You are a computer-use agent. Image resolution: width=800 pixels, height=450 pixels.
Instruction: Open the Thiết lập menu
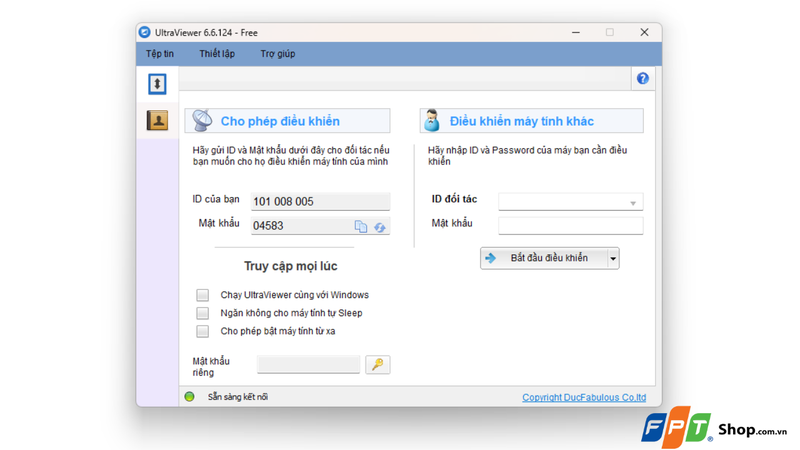point(217,54)
